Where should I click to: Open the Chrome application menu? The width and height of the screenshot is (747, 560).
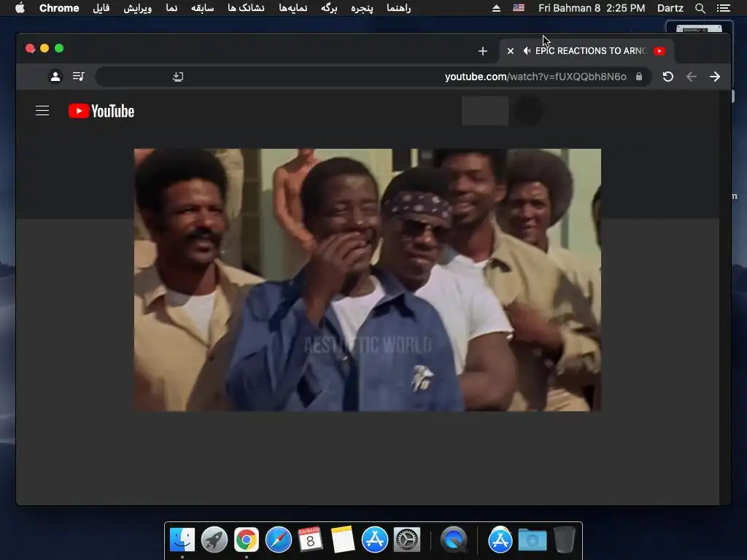pos(59,8)
